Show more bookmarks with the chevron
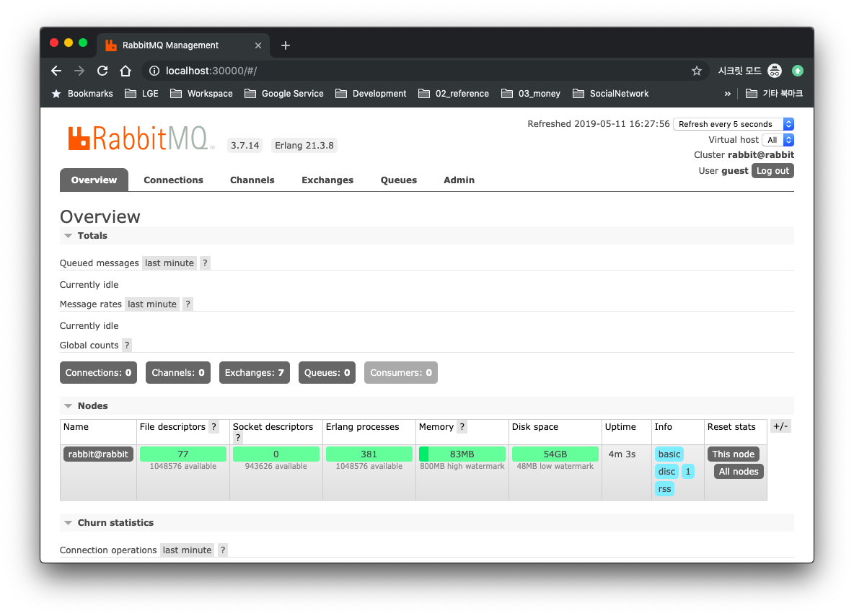Image resolution: width=854 pixels, height=616 pixels. pyautogui.click(x=727, y=94)
